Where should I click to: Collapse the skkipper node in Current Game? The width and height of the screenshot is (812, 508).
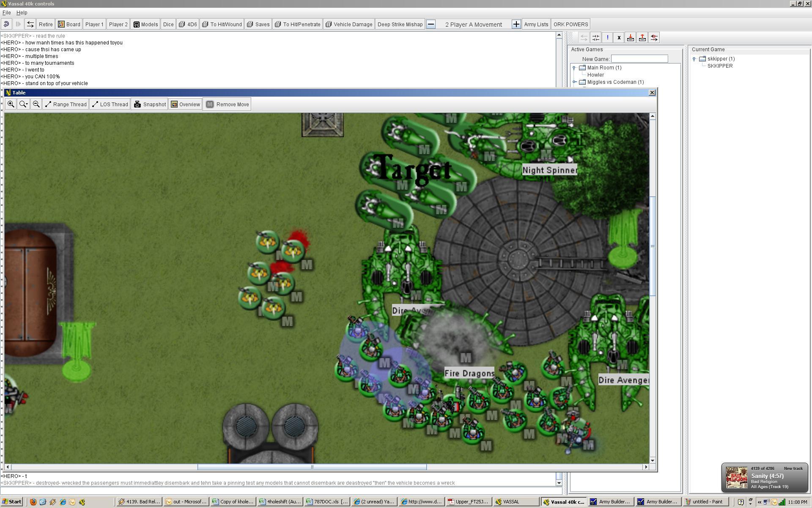(x=694, y=59)
